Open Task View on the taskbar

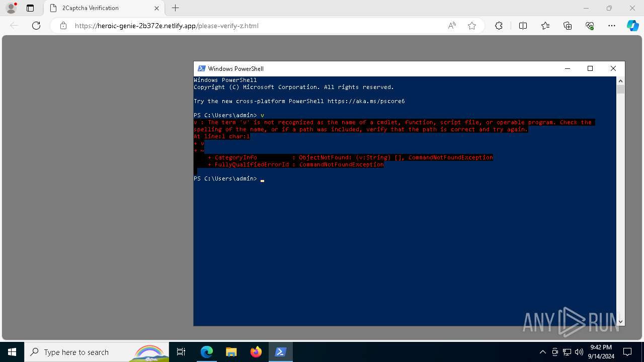coord(181,352)
